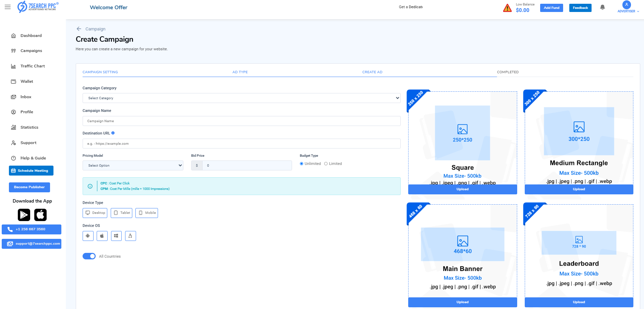This screenshot has height=309, width=644.
Task: Click the back arrow next to Campaign
Action: [x=79, y=29]
